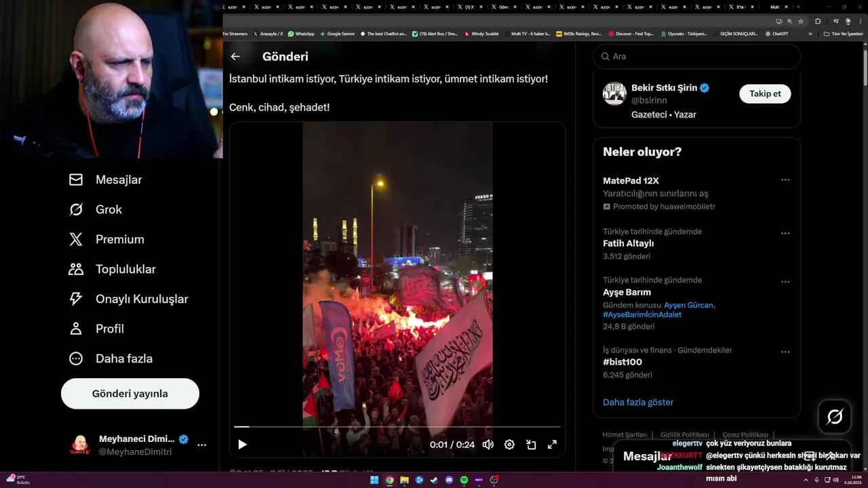This screenshot has height=488, width=868.
Task: Switch to the Gön browser tab
Action: [505, 7]
